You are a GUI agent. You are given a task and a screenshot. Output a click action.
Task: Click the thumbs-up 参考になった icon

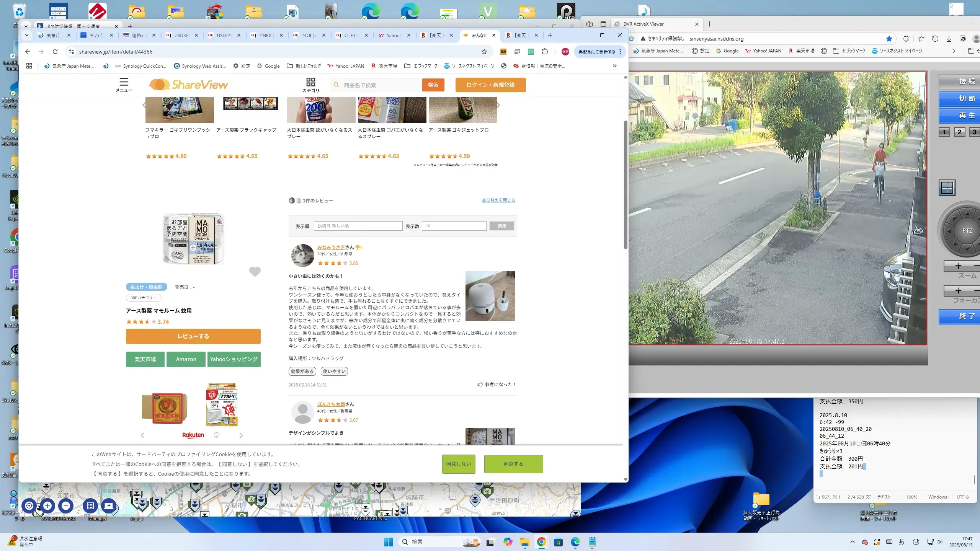click(x=480, y=384)
